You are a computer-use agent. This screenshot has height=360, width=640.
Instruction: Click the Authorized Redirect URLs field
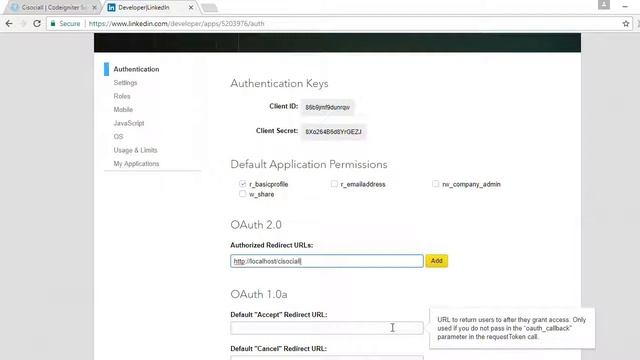[x=327, y=261]
